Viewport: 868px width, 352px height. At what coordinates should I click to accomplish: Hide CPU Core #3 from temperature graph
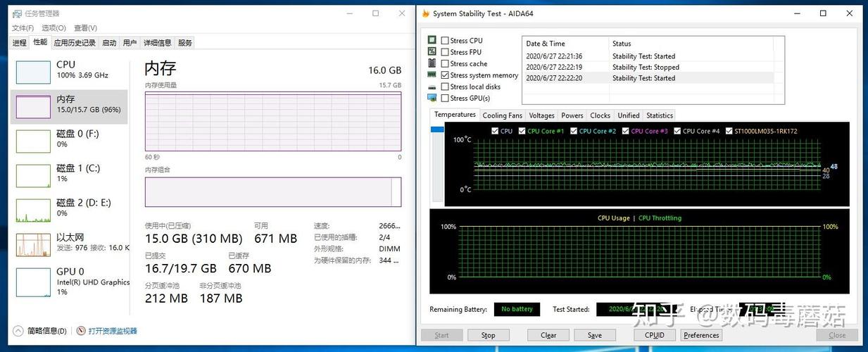pyautogui.click(x=626, y=131)
